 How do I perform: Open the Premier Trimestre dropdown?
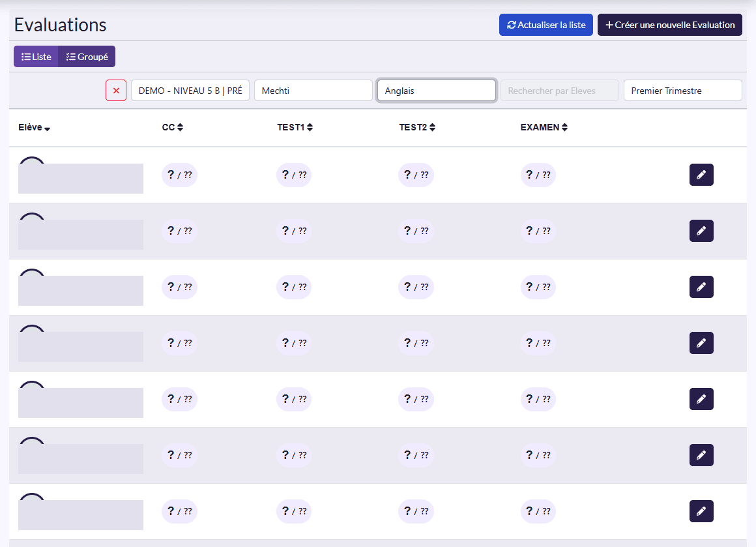[683, 90]
